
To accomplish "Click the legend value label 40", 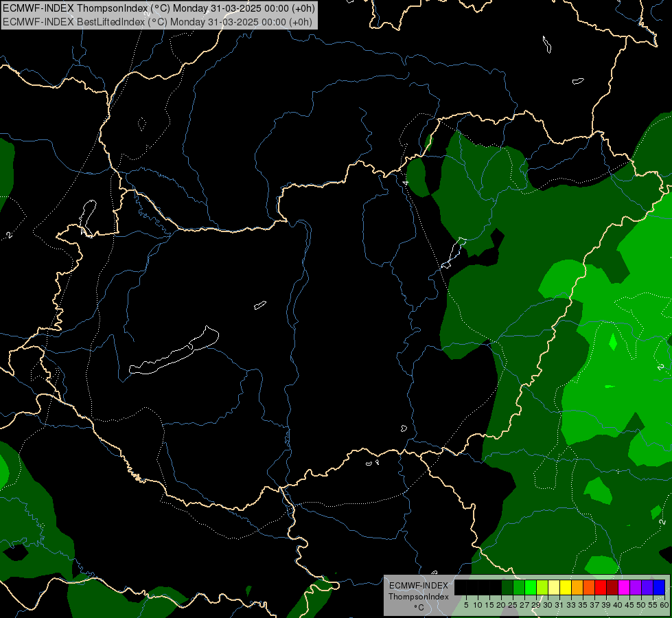I will [618, 605].
